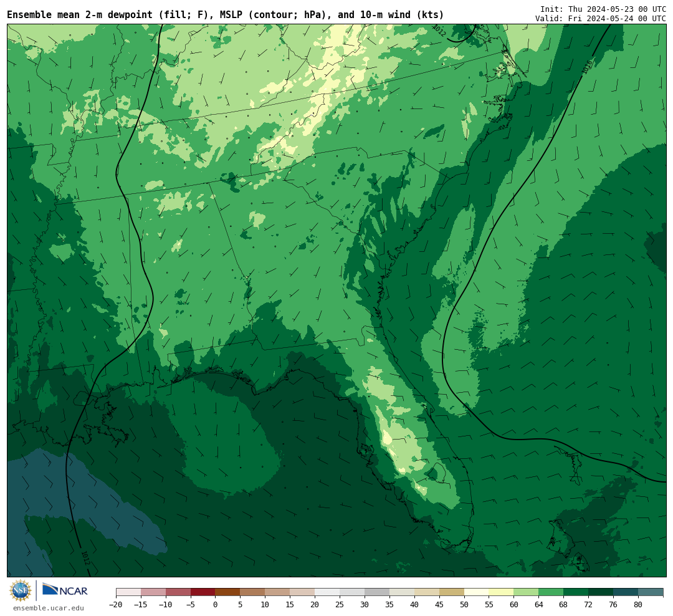Click the Init: Thu 2024-05-23 00 UTC text
Viewport: 673px width, 616px height.
603,9
